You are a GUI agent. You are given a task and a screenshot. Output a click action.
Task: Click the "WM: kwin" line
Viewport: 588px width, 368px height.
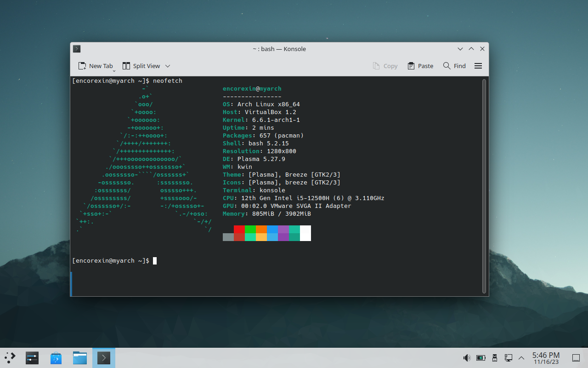(237, 167)
